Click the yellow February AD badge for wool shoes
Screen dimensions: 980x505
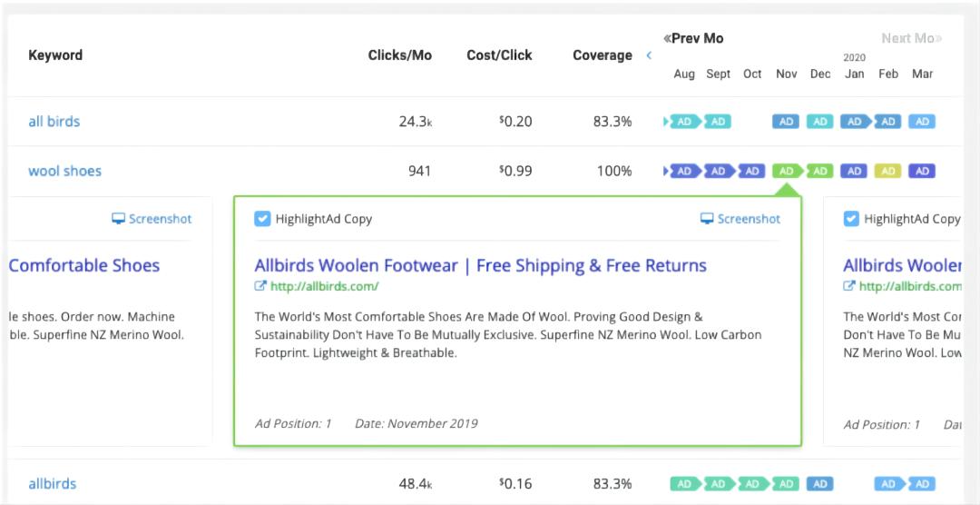[x=888, y=171]
